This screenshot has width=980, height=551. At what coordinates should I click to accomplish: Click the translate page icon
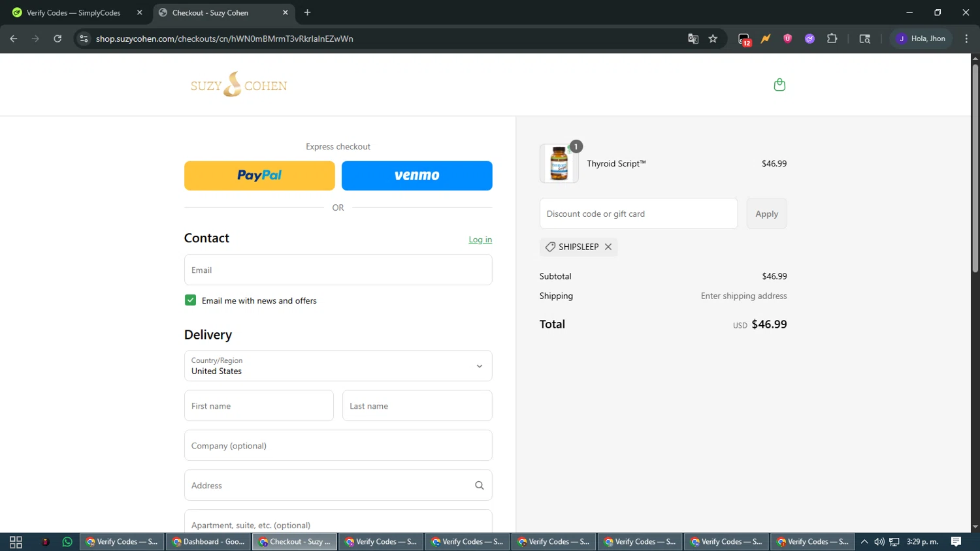(x=693, y=39)
